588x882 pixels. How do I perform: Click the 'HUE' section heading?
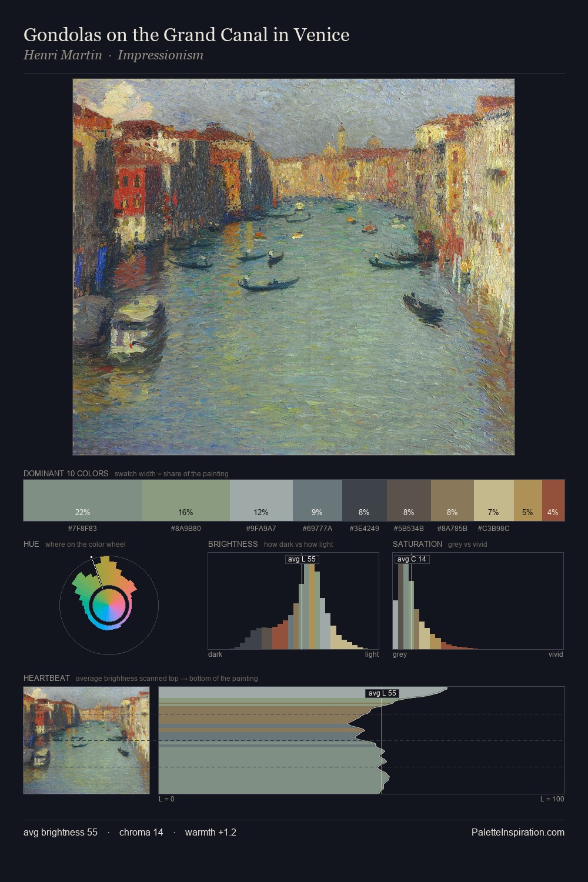[x=31, y=544]
